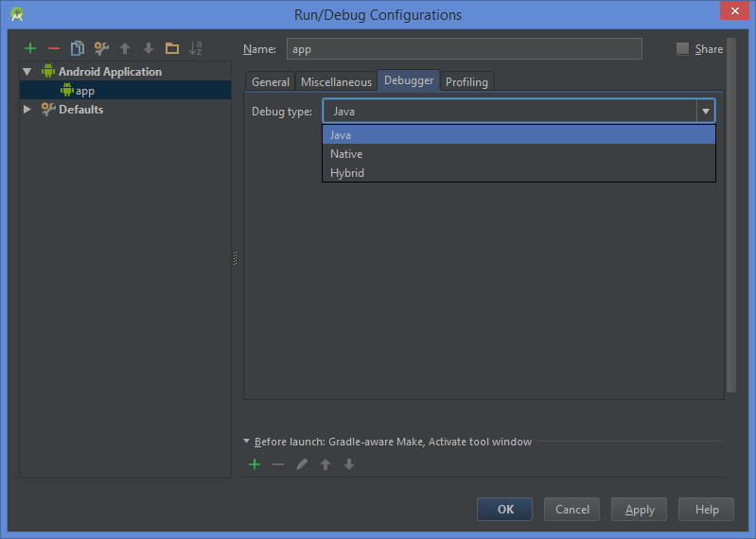Add a before launch task
756x539 pixels.
coord(255,464)
